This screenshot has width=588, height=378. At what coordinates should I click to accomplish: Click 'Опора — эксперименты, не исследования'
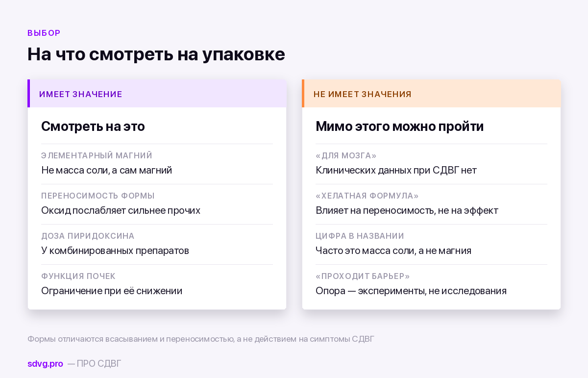[x=411, y=291]
